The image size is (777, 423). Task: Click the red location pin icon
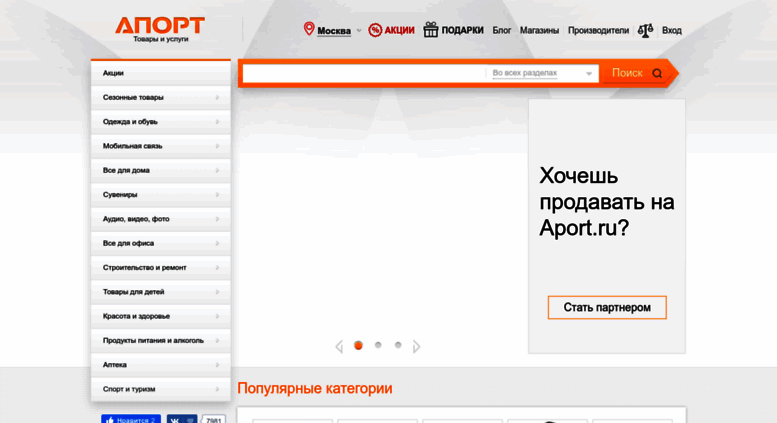(309, 29)
